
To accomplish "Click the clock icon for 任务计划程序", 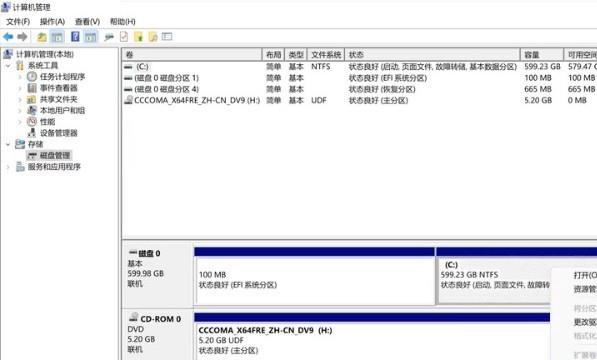I will point(32,76).
